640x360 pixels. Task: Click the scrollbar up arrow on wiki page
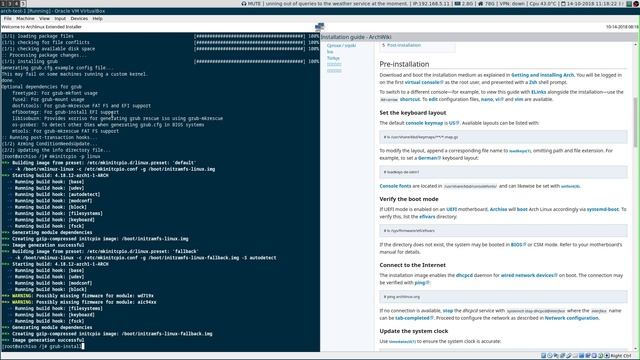click(x=635, y=44)
